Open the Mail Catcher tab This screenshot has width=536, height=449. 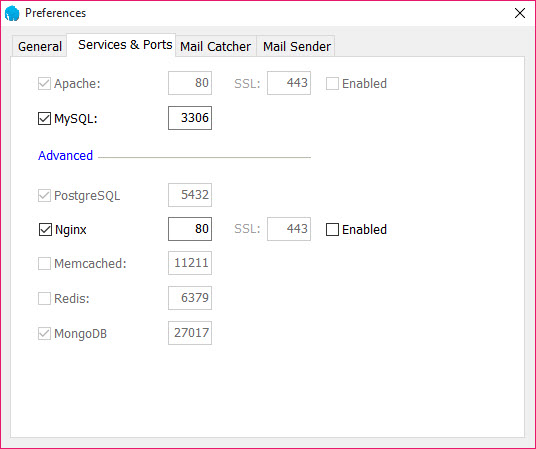coord(215,46)
